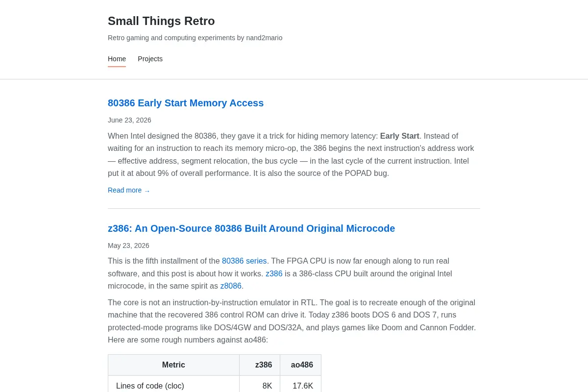Visit the z8086 link

coord(231,286)
